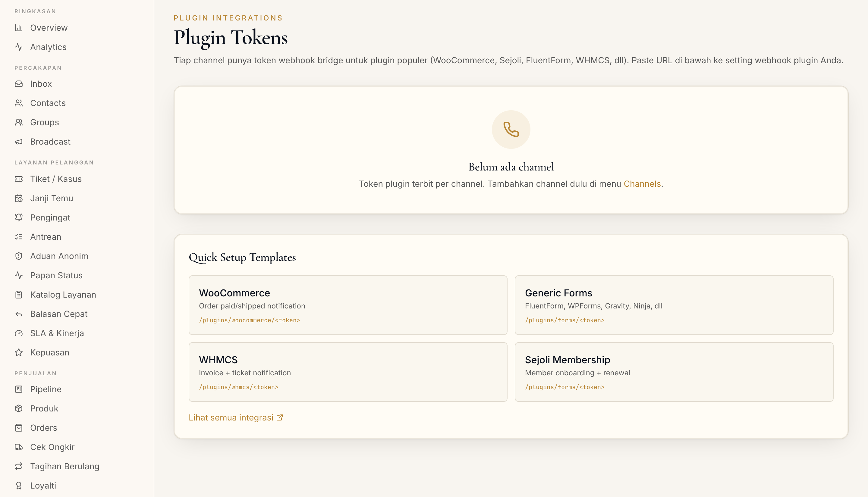Select the WooCommerce template card title
Screen dimensions: 868x497
[234, 293]
